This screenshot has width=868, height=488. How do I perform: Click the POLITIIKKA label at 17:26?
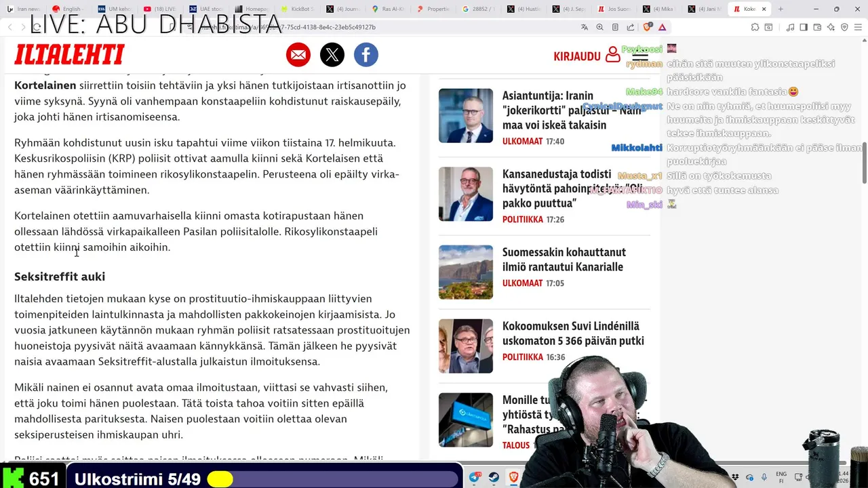pyautogui.click(x=523, y=220)
